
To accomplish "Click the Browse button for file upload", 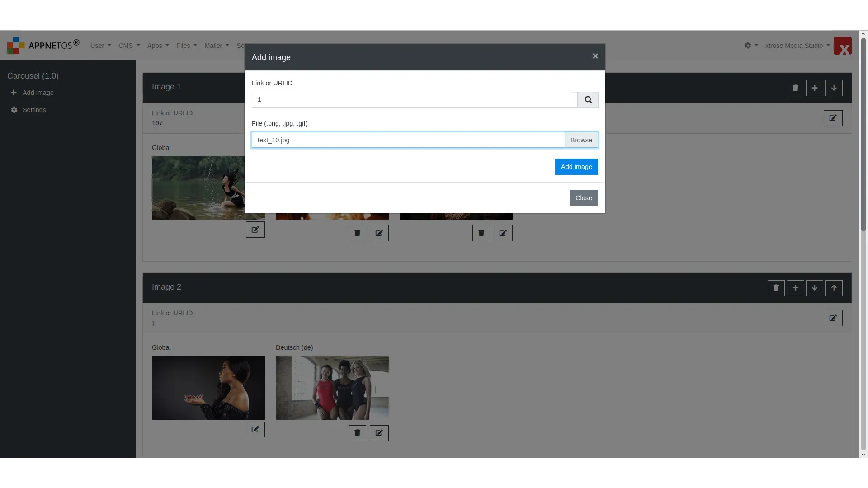I will [581, 140].
